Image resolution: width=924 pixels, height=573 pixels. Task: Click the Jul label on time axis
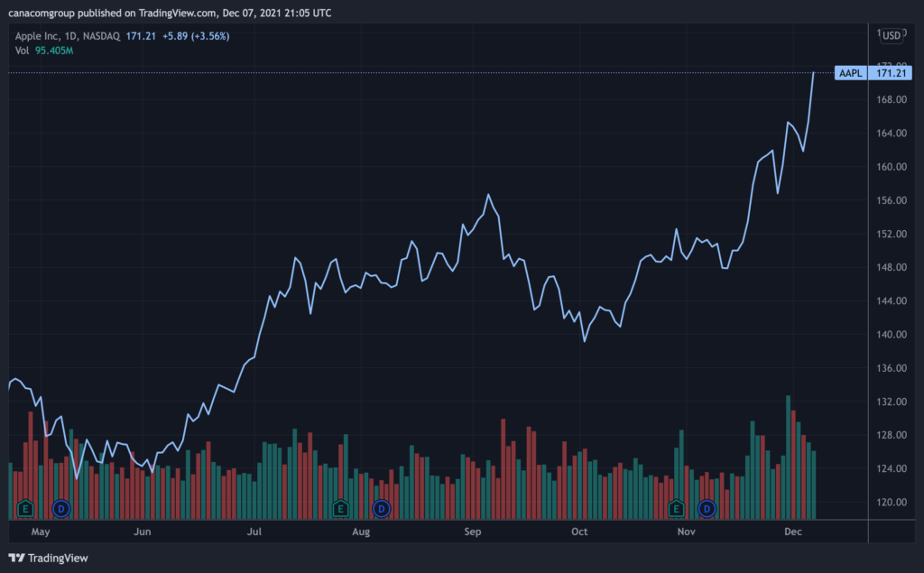click(x=254, y=531)
